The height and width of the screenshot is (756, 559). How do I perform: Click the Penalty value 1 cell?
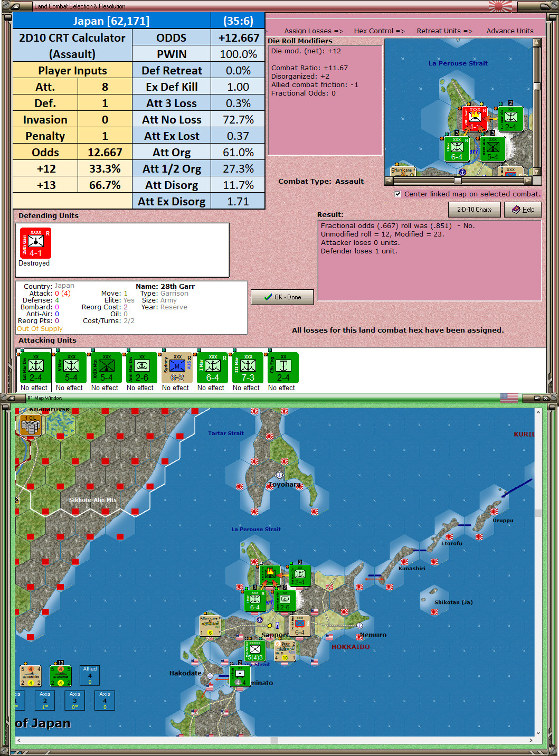coord(105,136)
